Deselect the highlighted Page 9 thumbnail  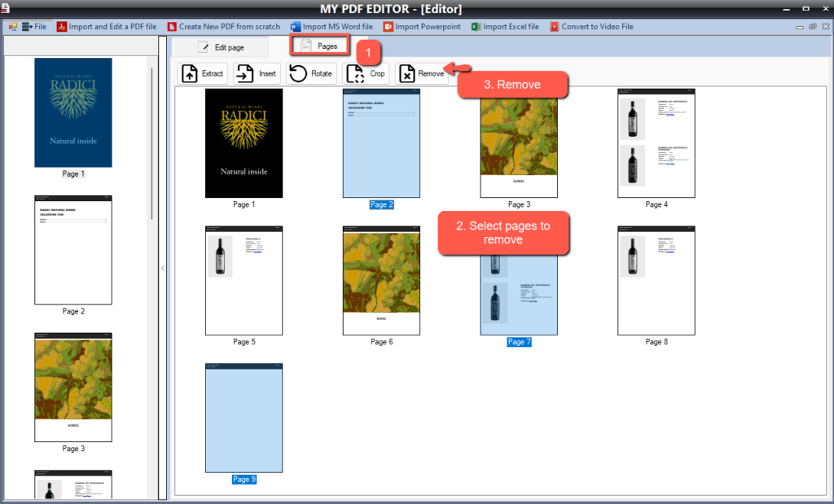pos(244,418)
